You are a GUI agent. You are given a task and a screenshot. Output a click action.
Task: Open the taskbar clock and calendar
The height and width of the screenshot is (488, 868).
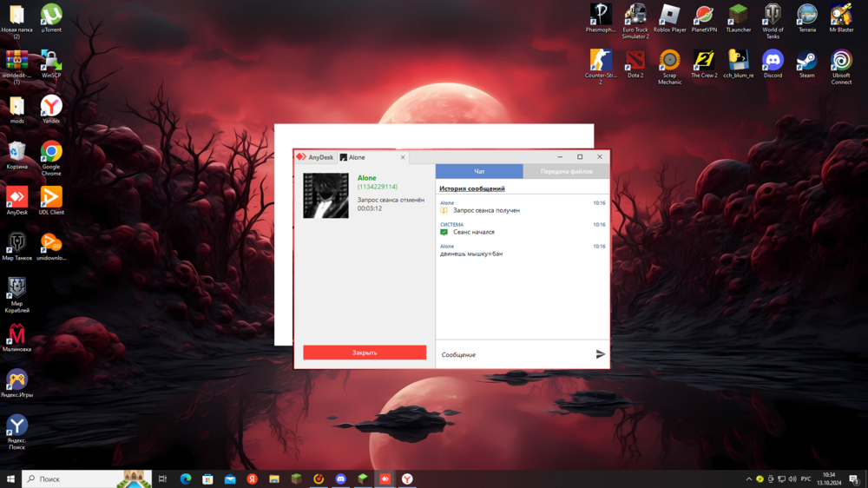click(829, 478)
